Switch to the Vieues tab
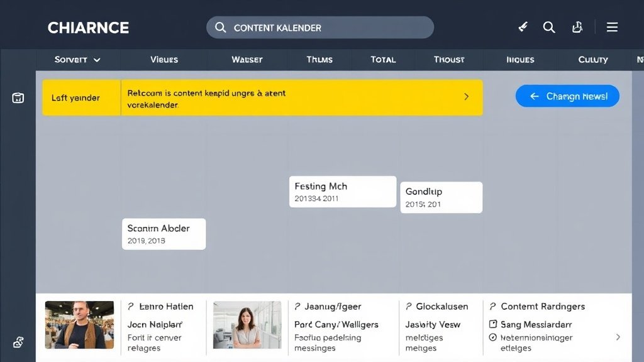644x362 pixels. 164,60
